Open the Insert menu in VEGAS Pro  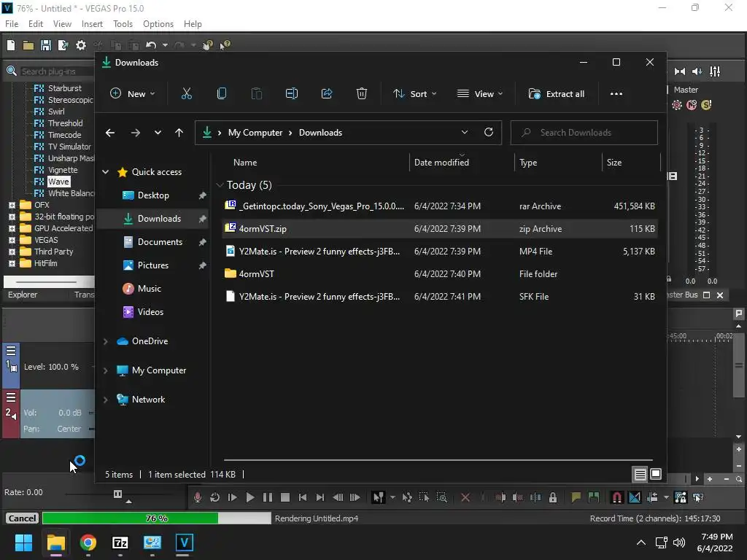click(92, 24)
